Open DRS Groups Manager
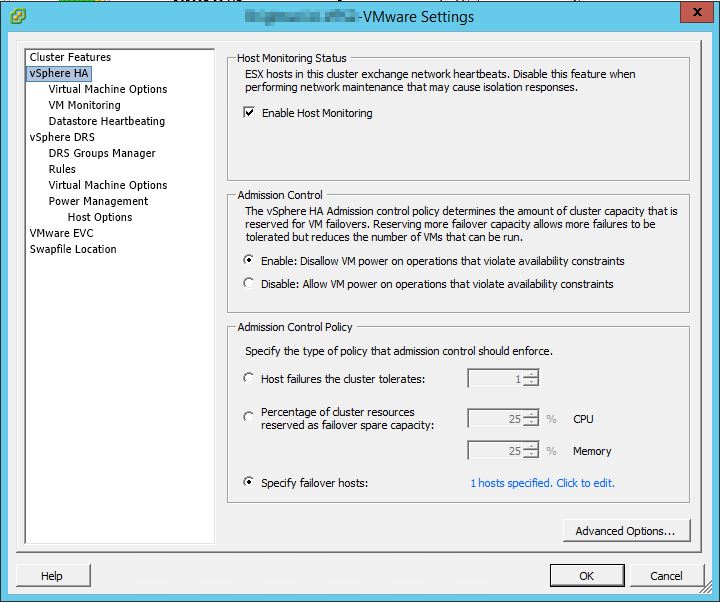Viewport: 720px width, 603px height. [102, 153]
